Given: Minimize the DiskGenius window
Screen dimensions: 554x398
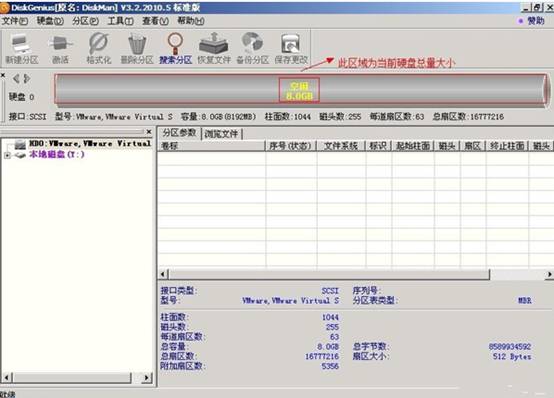Looking at the screenshot, I should point(526,7).
